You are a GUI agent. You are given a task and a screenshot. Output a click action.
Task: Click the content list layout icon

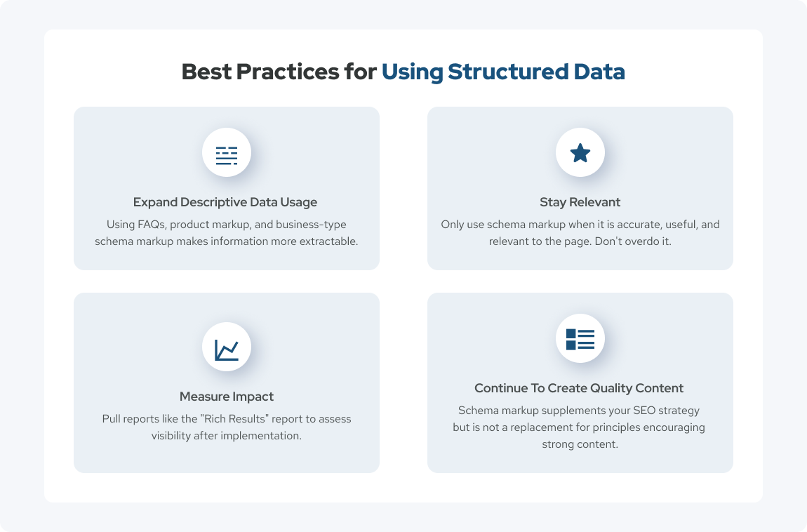pyautogui.click(x=580, y=339)
